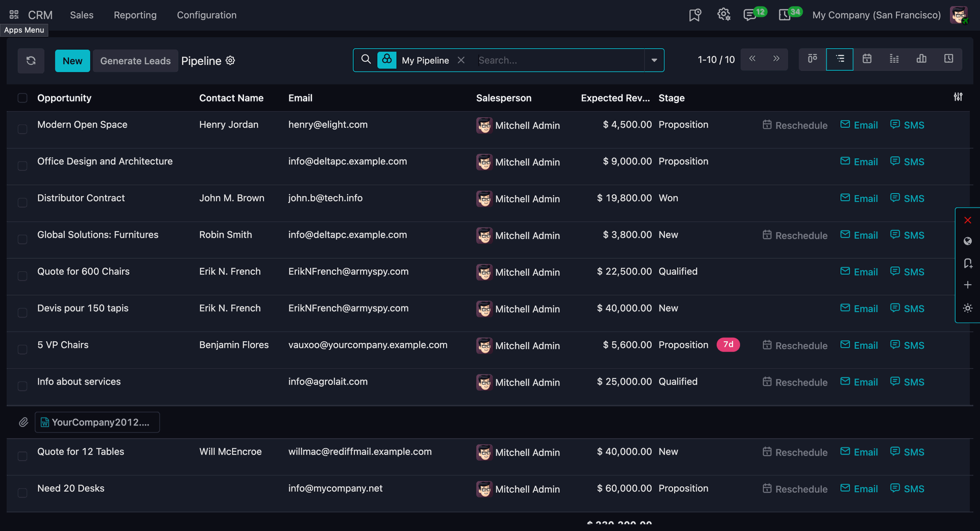Click into the Search input field
This screenshot has width=980, height=531.
[x=559, y=60]
